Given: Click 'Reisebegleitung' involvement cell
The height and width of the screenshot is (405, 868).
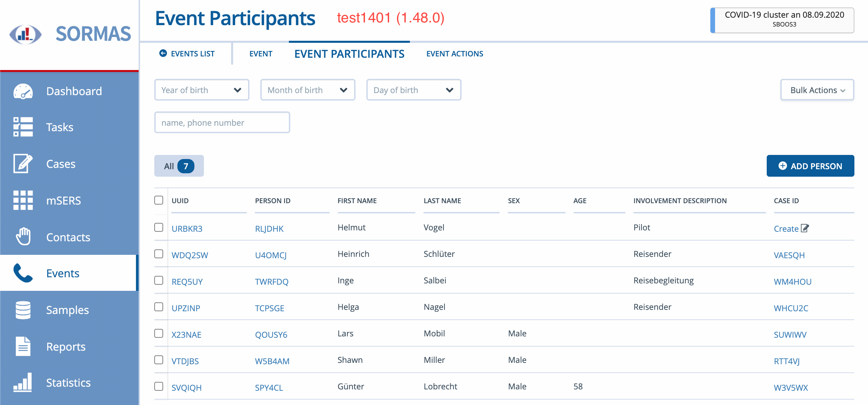Looking at the screenshot, I should [663, 280].
